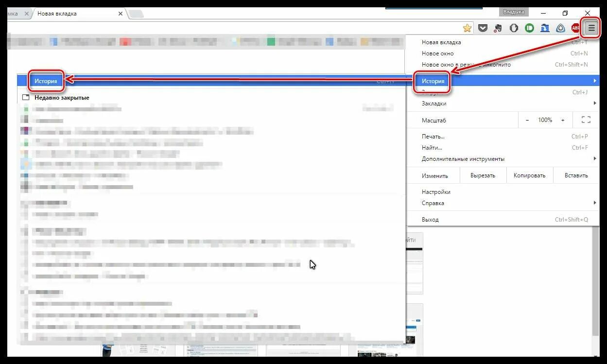Viewport: 607px width, 364px height.
Task: Click the Копировать button
Action: (530, 175)
